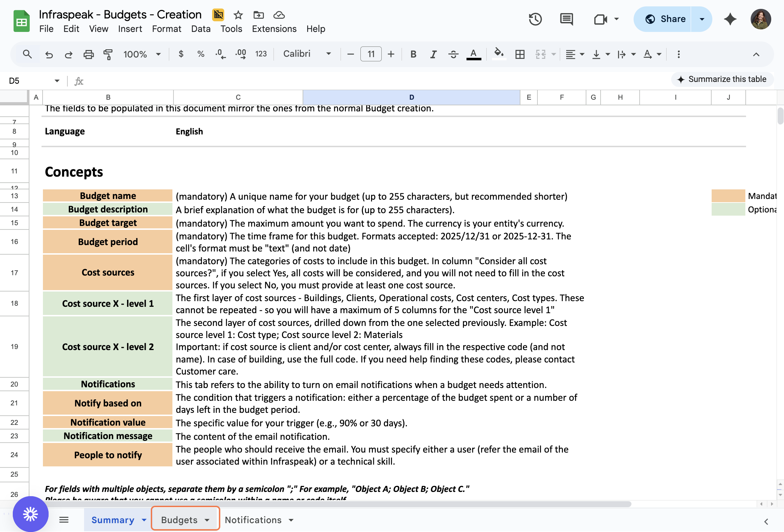Click the paint format roller icon

(108, 54)
